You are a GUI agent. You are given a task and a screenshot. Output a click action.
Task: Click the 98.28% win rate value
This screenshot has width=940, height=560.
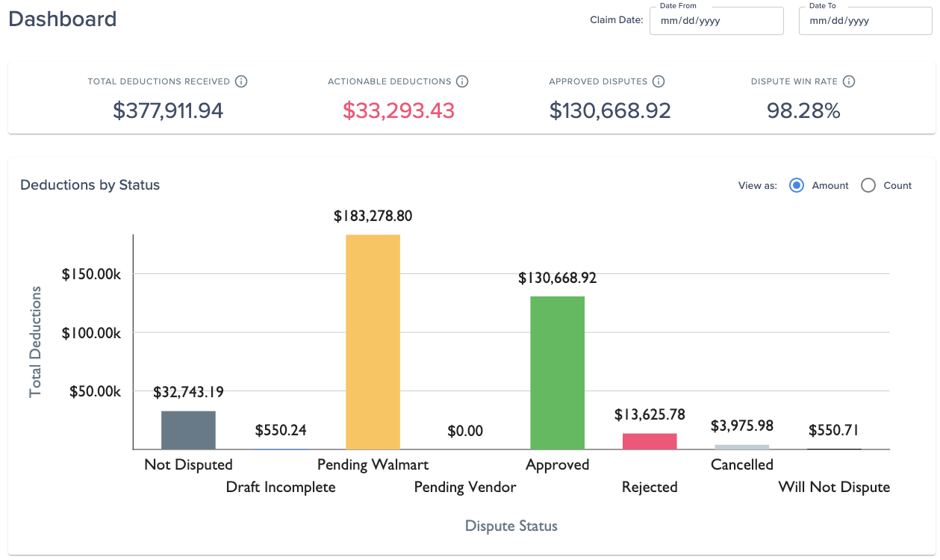(x=803, y=111)
